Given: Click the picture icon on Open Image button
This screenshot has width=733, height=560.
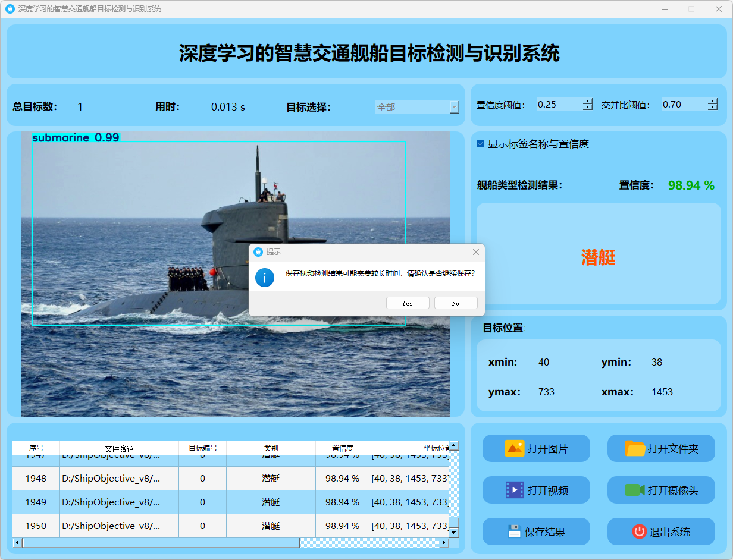Looking at the screenshot, I should click(514, 448).
